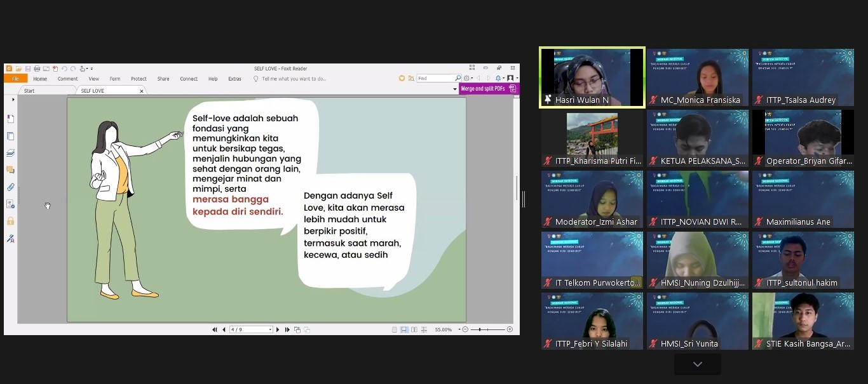The image size is (868, 384).
Task: Click the Redo arrow in Foxit quick toolbar
Action: pyautogui.click(x=73, y=69)
